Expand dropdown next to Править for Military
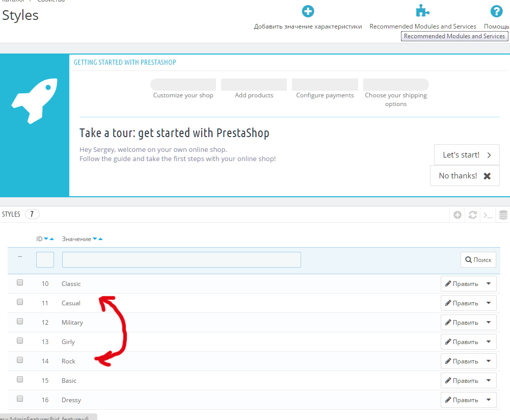The height and width of the screenshot is (420, 510). pos(489,323)
